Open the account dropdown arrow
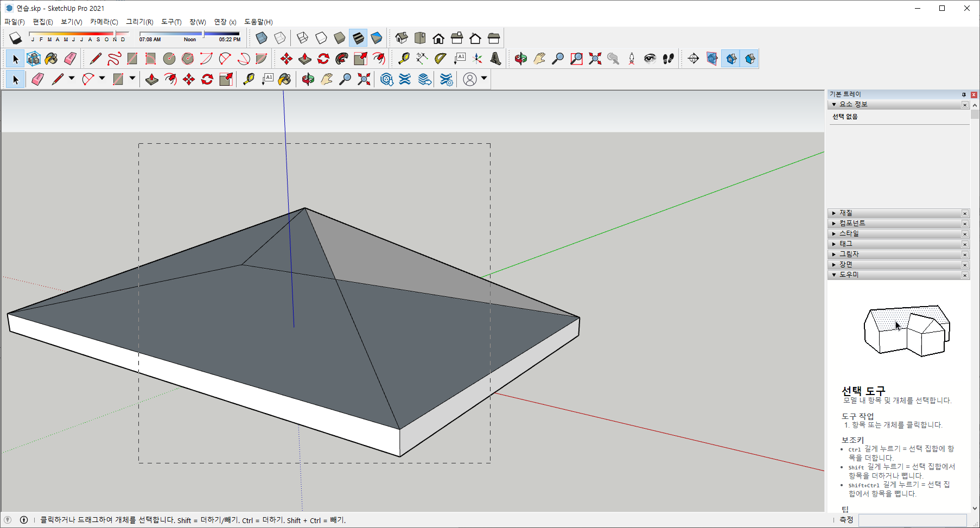This screenshot has height=528, width=980. (x=484, y=79)
